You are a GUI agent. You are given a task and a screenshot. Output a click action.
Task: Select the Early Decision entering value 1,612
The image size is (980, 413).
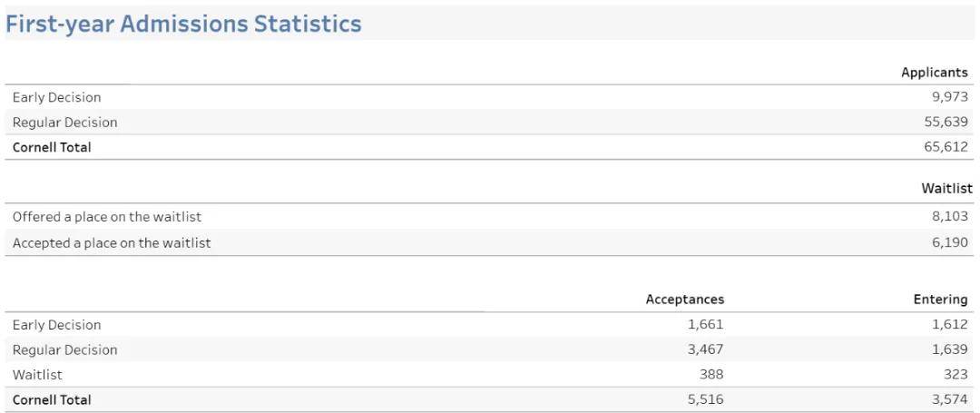click(949, 324)
